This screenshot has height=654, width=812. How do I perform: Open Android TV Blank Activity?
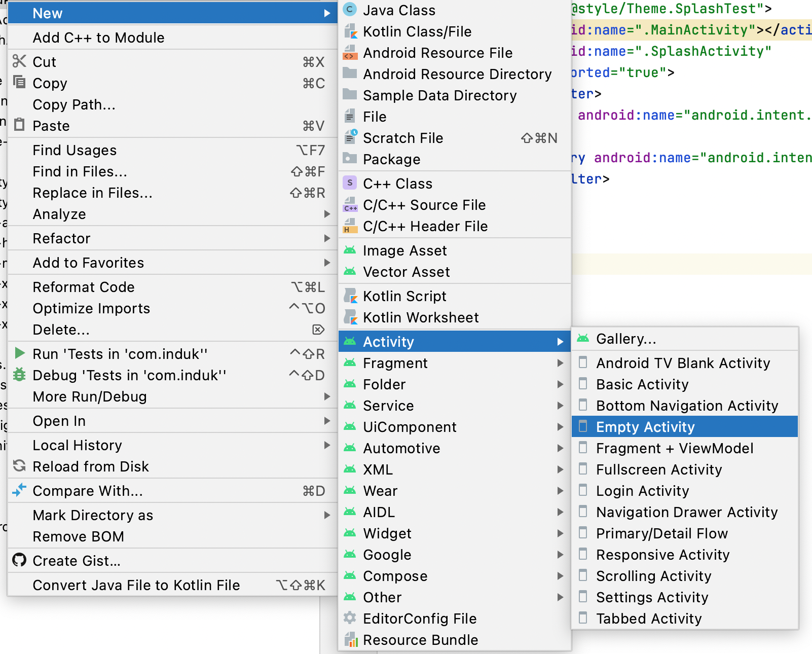[x=685, y=363]
